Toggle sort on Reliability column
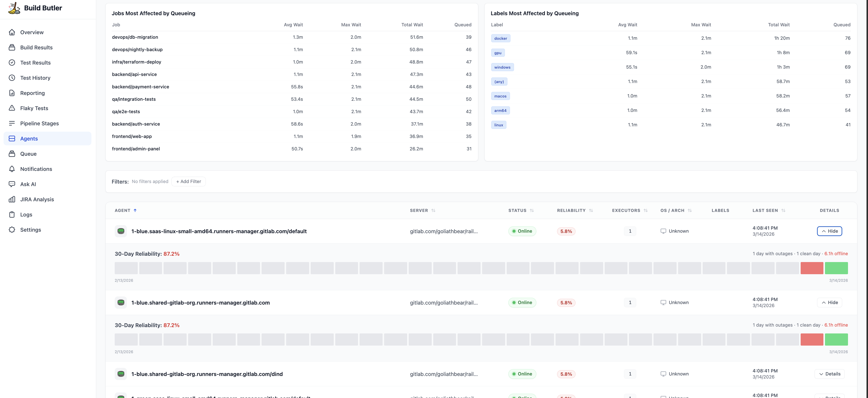Viewport: 868px width, 398px height. point(591,210)
